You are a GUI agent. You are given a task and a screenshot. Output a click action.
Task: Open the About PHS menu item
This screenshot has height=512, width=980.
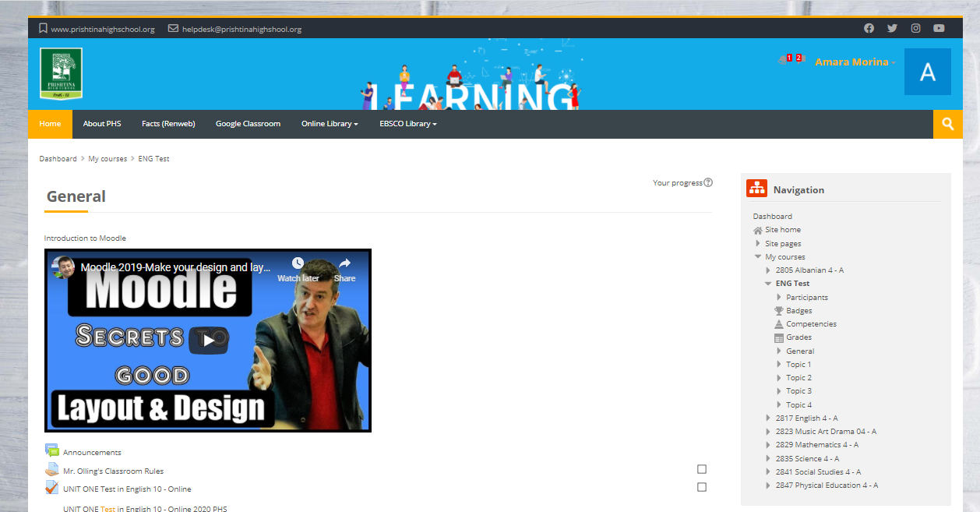pyautogui.click(x=101, y=124)
